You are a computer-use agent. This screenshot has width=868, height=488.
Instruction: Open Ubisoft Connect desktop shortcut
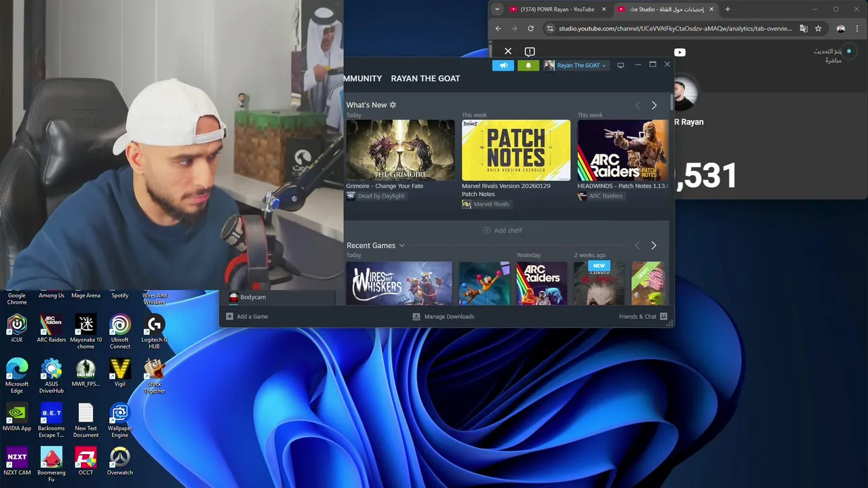[120, 331]
